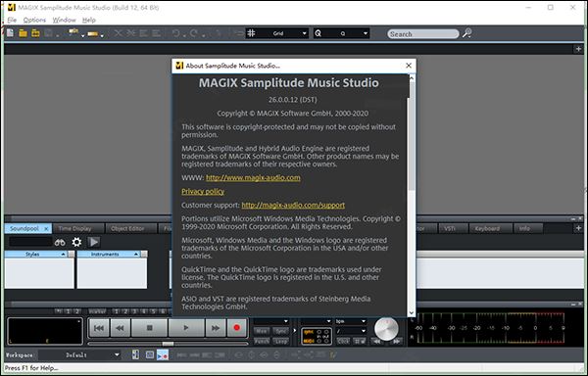The width and height of the screenshot is (588, 376).
Task: Click the Soundpool preview play button
Action: pyautogui.click(x=94, y=242)
